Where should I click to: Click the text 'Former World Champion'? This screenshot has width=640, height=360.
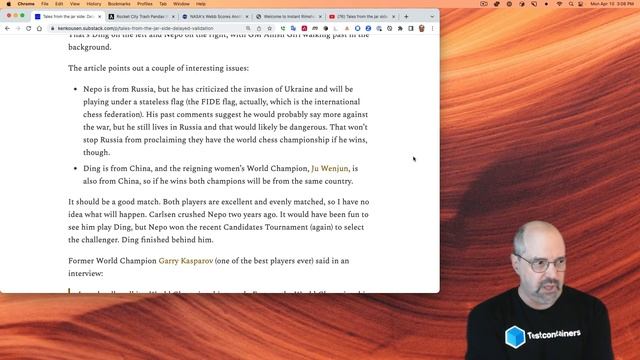[x=112, y=261]
